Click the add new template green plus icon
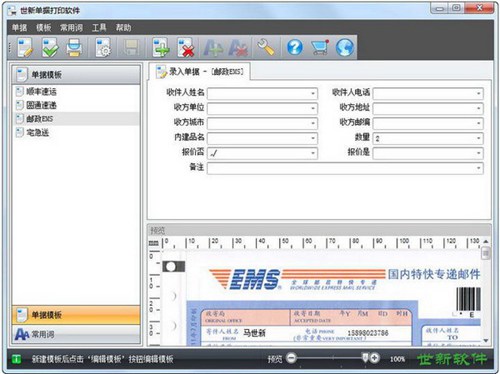The width and height of the screenshot is (500, 374). click(x=161, y=47)
